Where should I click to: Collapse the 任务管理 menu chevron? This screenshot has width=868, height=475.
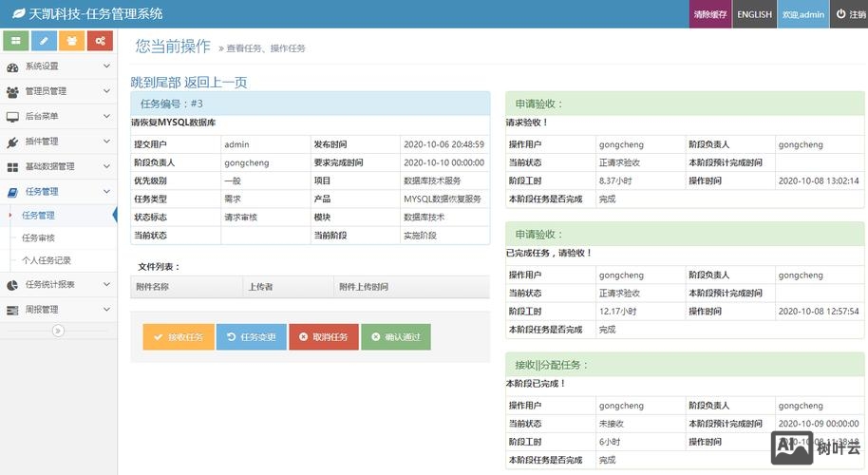(107, 192)
